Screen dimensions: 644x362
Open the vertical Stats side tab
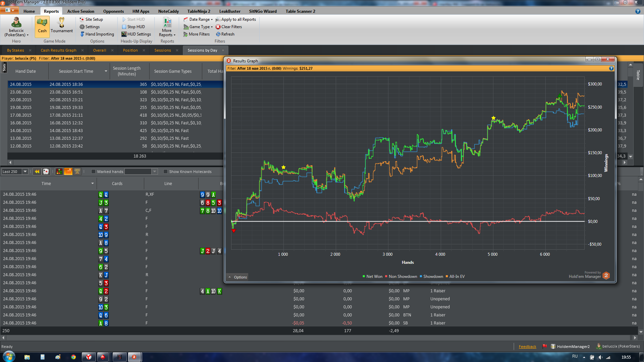point(4,67)
